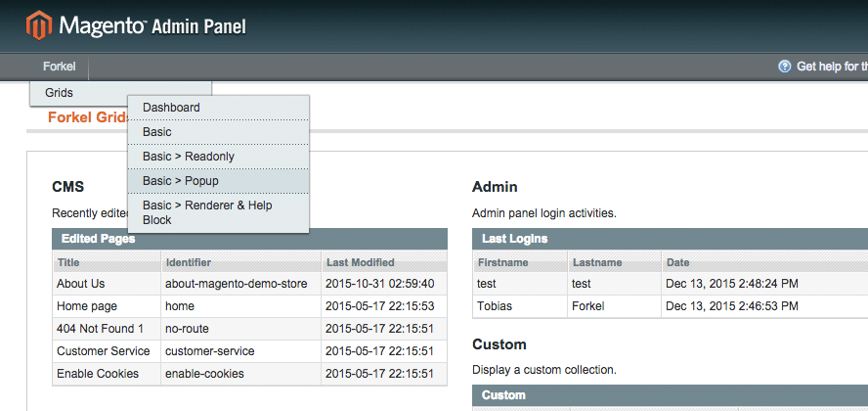
Task: Click the 'home' identifier cell
Action: (240, 306)
